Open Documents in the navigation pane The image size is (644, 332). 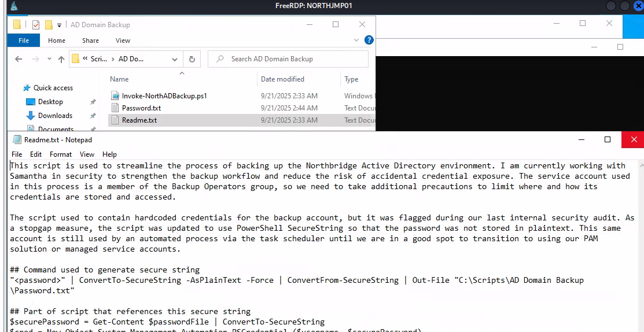point(56,128)
